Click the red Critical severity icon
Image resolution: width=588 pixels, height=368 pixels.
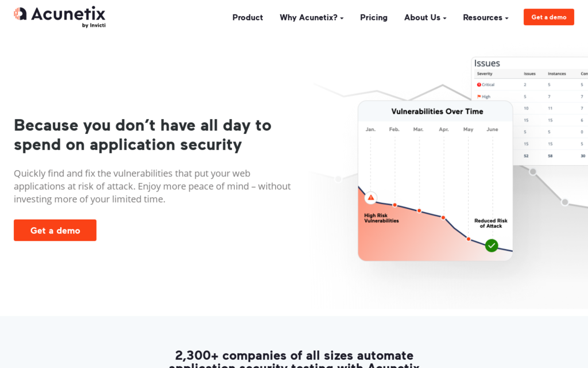[x=479, y=85]
